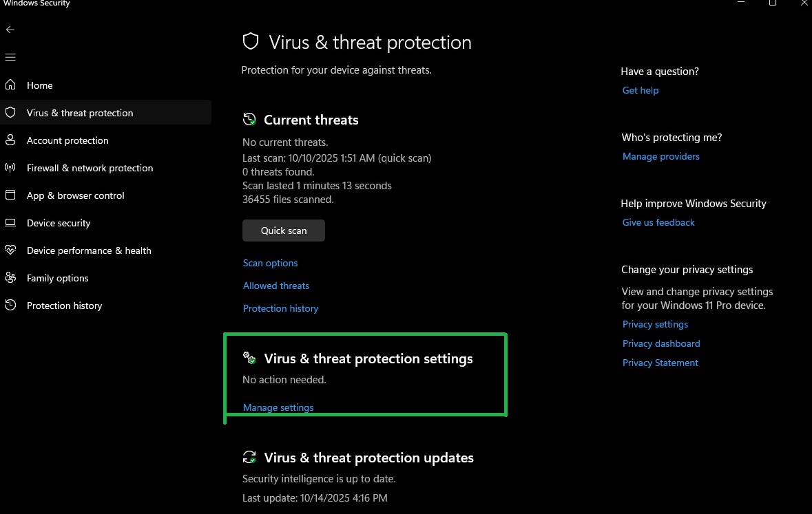Click the Device security laptop icon
The height and width of the screenshot is (514, 812).
[x=10, y=223]
